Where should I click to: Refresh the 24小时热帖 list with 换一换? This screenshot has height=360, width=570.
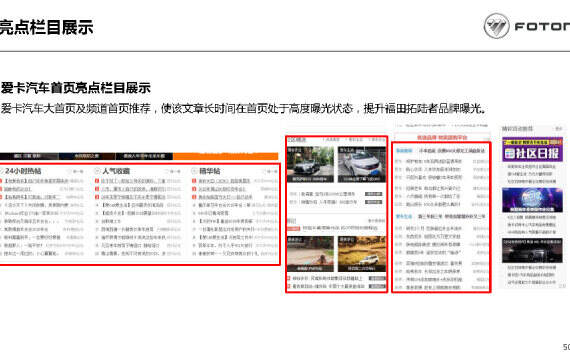pyautogui.click(x=76, y=171)
